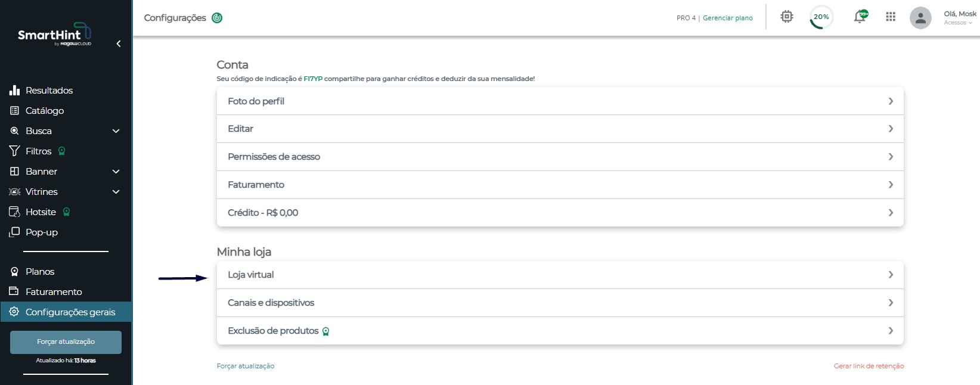The height and width of the screenshot is (385, 980).
Task: Expand the Banner submenu
Action: [x=116, y=172]
